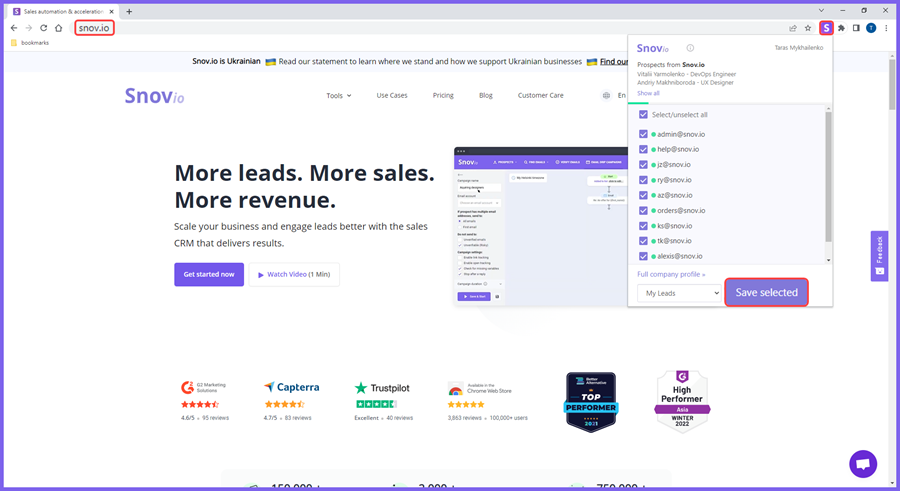Viewport: 900px width, 491px height.
Task: Toggle the ks@snov.io checkbox
Action: [x=643, y=226]
